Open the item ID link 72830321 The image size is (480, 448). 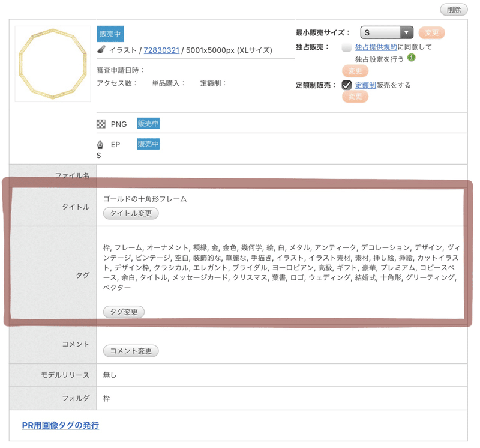pyautogui.click(x=161, y=50)
